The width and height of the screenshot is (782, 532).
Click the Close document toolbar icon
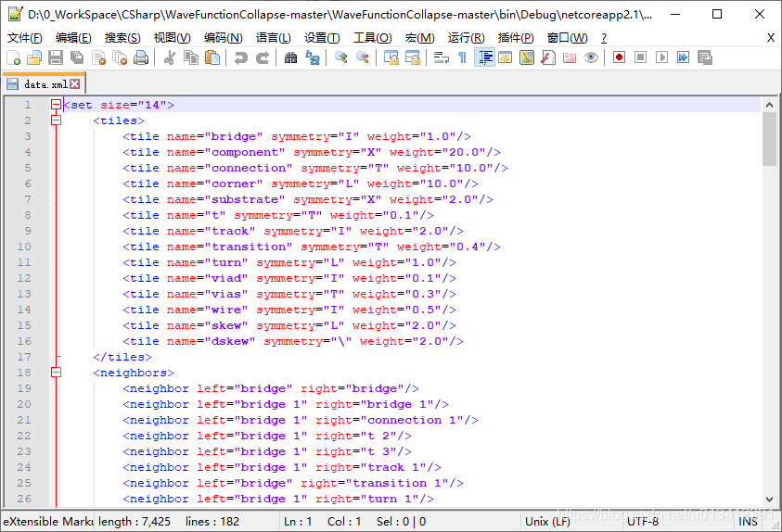[x=98, y=57]
